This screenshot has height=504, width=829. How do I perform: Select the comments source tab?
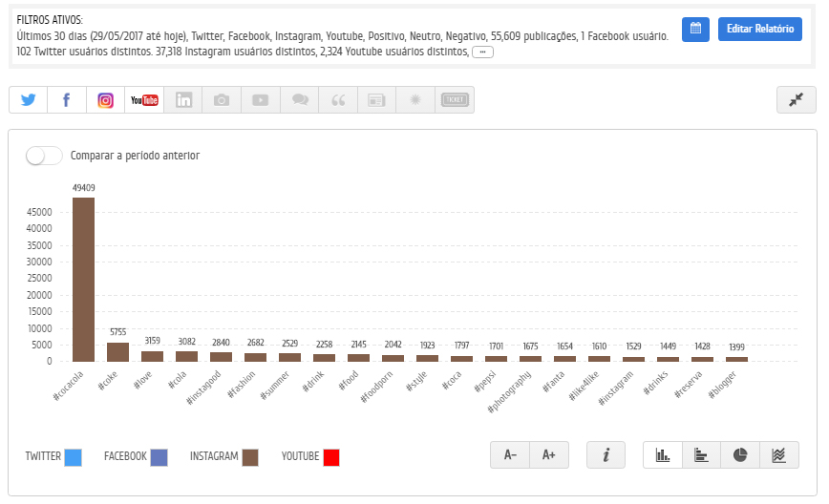(x=299, y=100)
